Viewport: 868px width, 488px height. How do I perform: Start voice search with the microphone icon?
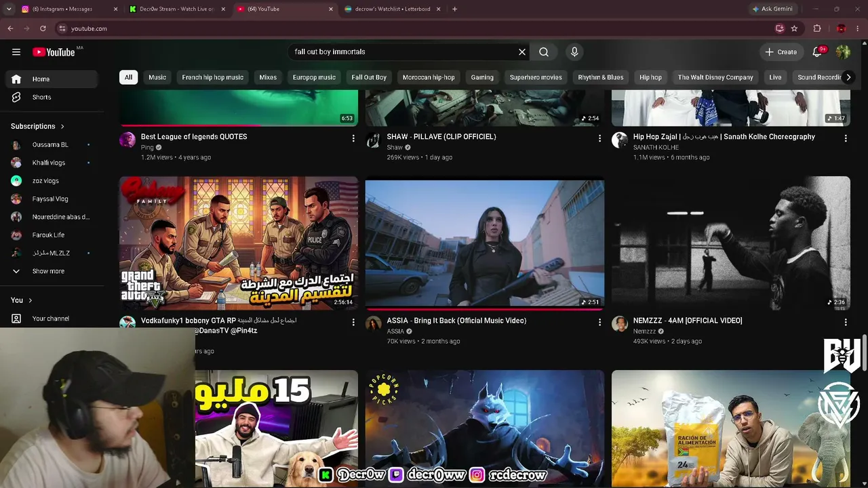(x=574, y=52)
